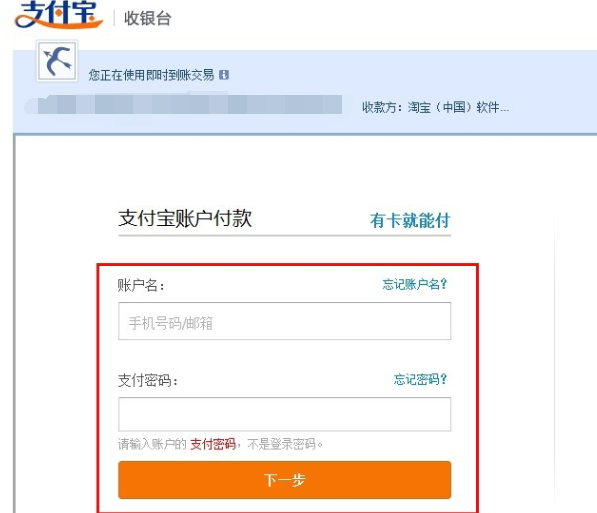Screen dimensions: 597x513
Task: Click the 忘记密码? link
Action: 420,379
